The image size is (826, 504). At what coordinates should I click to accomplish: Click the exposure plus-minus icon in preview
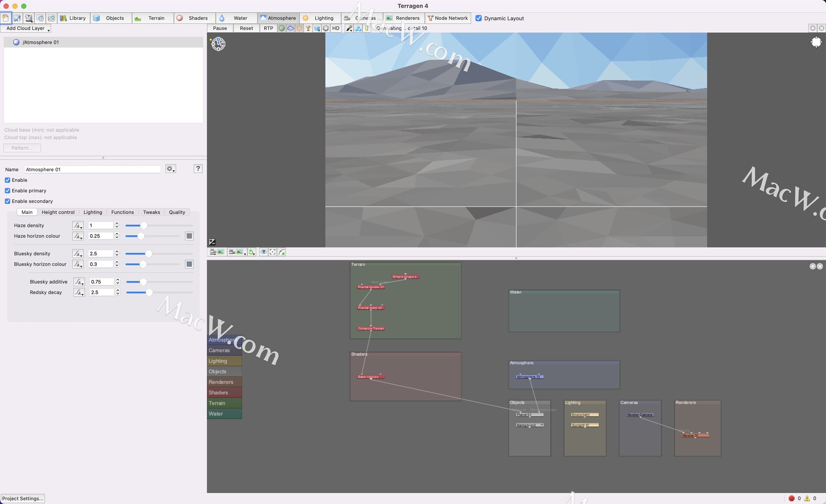(212, 242)
